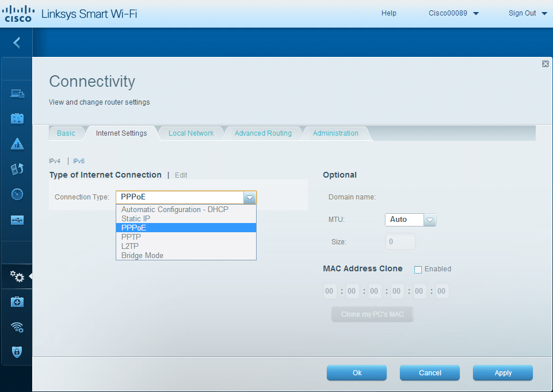Screen dimensions: 553x392
Task: Open the Help link
Action: [x=388, y=13]
